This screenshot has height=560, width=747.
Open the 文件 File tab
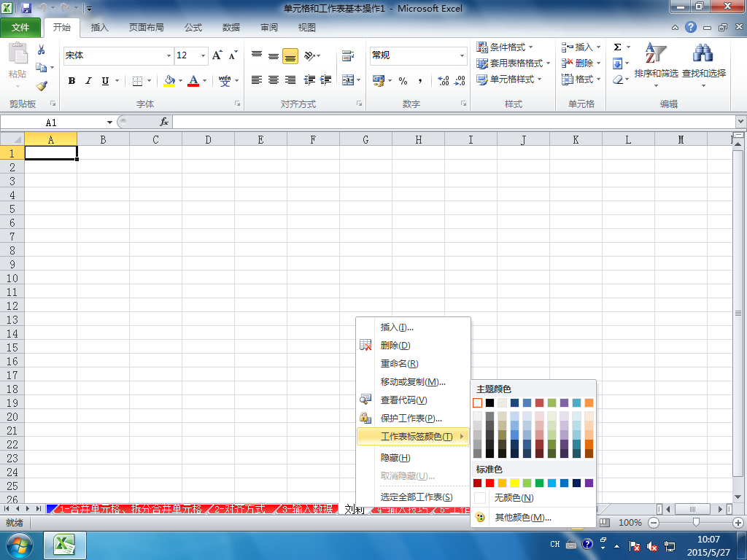(20, 28)
